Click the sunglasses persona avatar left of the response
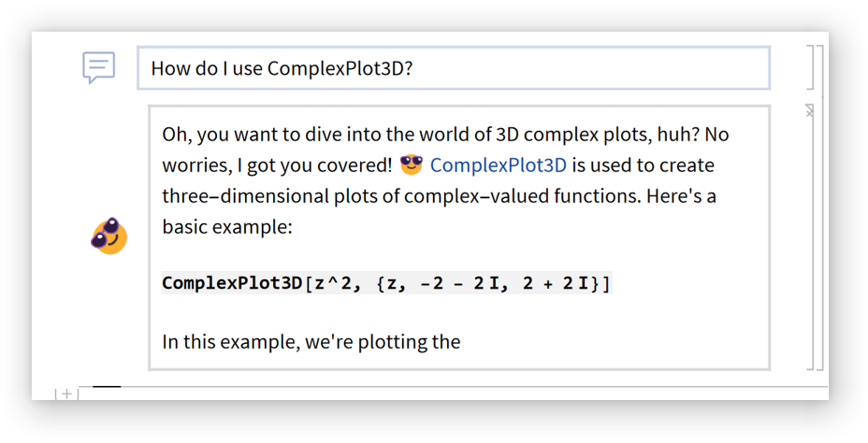This screenshot has height=443, width=868. click(108, 236)
